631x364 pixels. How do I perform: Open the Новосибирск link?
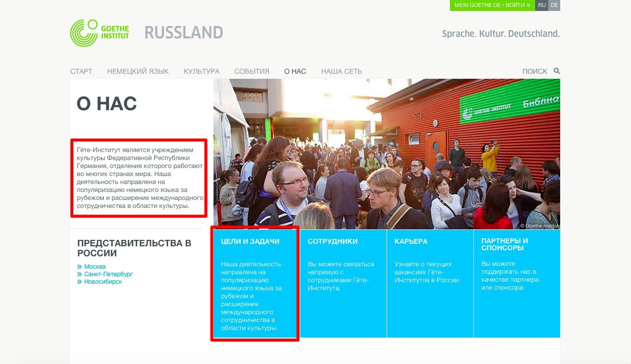pos(103,282)
